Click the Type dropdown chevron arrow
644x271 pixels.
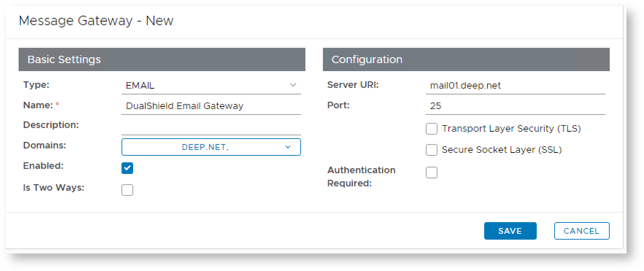click(293, 85)
